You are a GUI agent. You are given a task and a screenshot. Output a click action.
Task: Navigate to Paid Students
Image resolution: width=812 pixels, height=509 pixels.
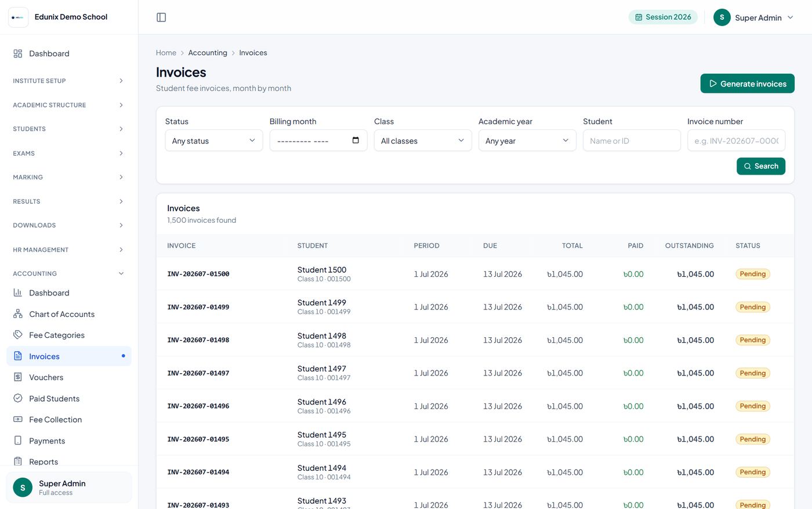pyautogui.click(x=69, y=398)
